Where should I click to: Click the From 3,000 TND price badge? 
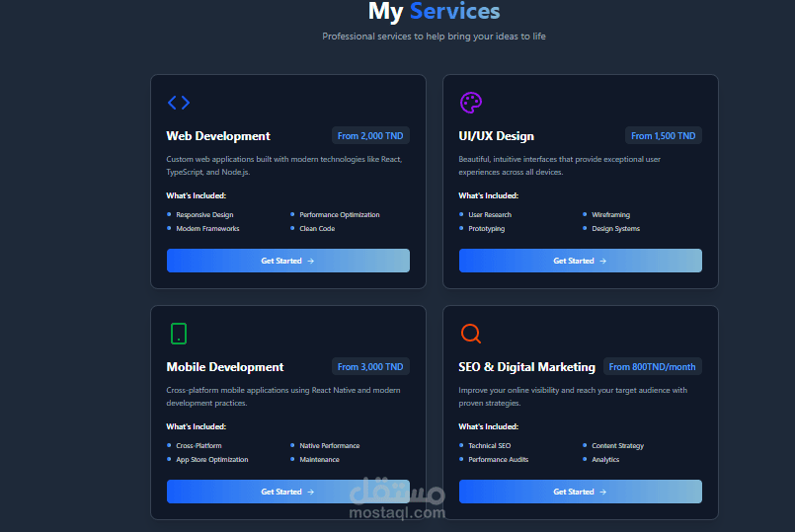point(370,367)
